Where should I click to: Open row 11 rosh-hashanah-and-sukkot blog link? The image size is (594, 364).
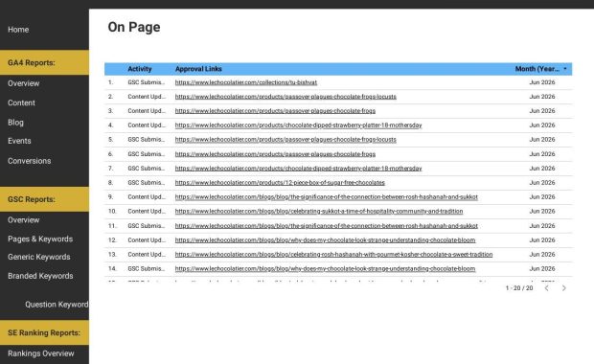(326, 226)
